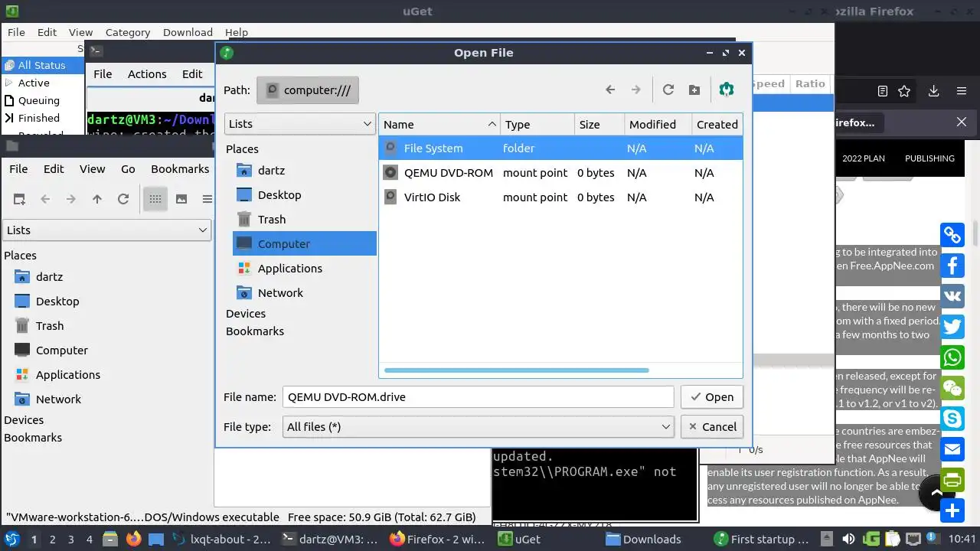Open uGet Edit menu
980x551 pixels.
pyautogui.click(x=47, y=32)
